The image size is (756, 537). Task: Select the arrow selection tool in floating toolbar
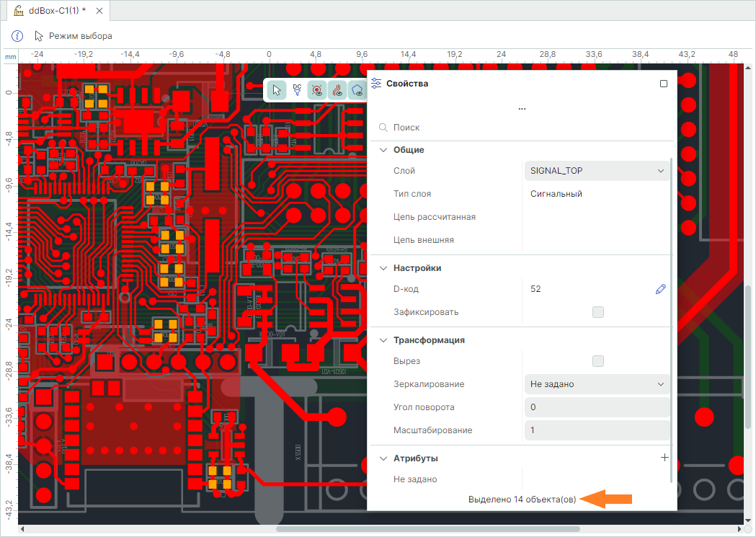276,89
